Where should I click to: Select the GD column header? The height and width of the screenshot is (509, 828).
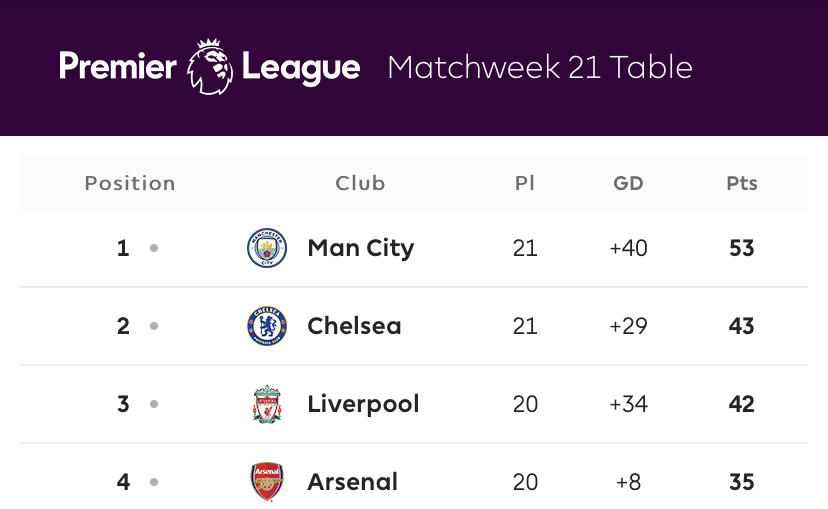coord(628,183)
